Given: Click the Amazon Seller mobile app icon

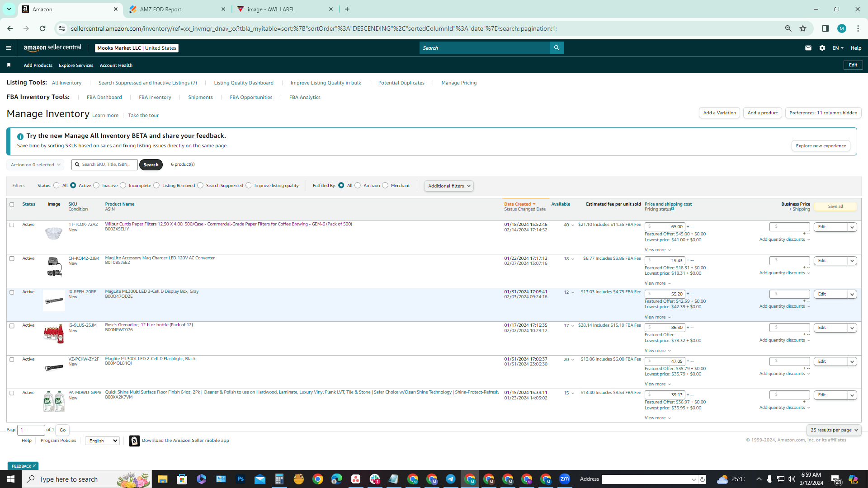Looking at the screenshot, I should 134,441.
